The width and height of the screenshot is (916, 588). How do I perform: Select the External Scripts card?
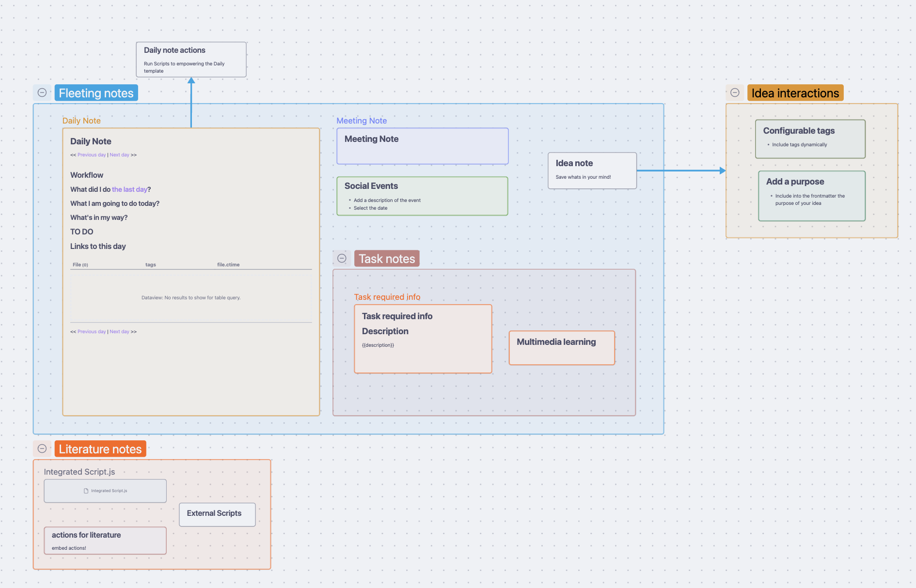[x=217, y=514]
